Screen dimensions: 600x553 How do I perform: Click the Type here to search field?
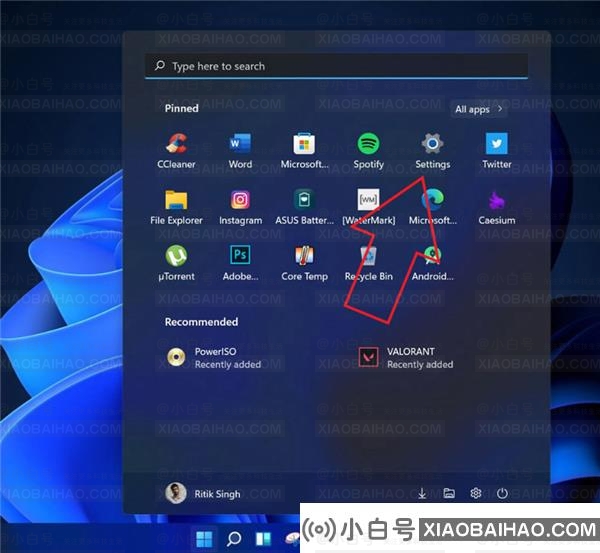tap(336, 66)
